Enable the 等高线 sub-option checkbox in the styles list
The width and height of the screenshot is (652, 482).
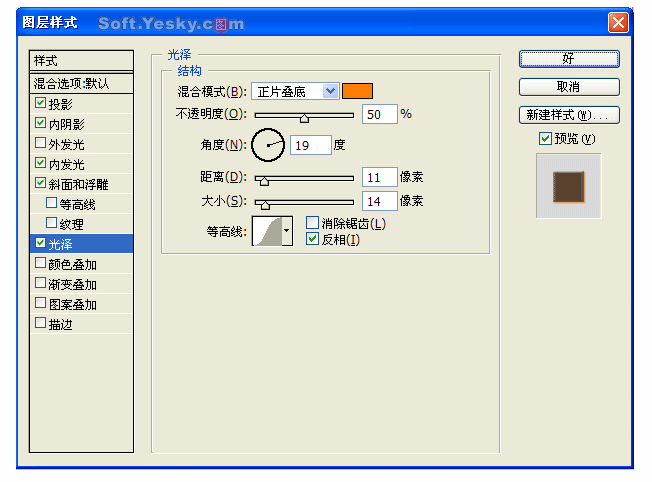[x=51, y=203]
